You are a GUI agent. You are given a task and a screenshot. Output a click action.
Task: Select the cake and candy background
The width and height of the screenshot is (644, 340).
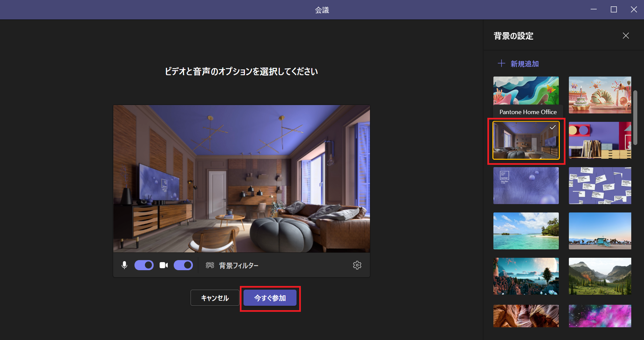click(x=600, y=95)
